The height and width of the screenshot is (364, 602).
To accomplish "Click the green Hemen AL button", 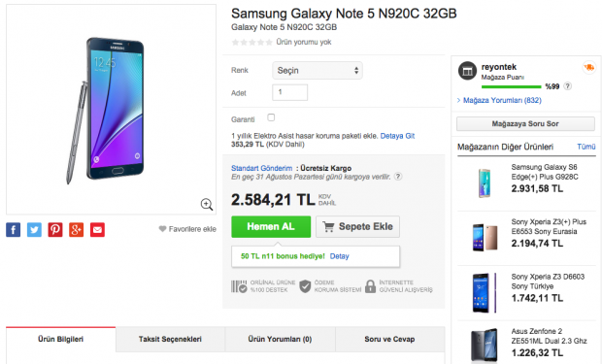I will click(271, 226).
